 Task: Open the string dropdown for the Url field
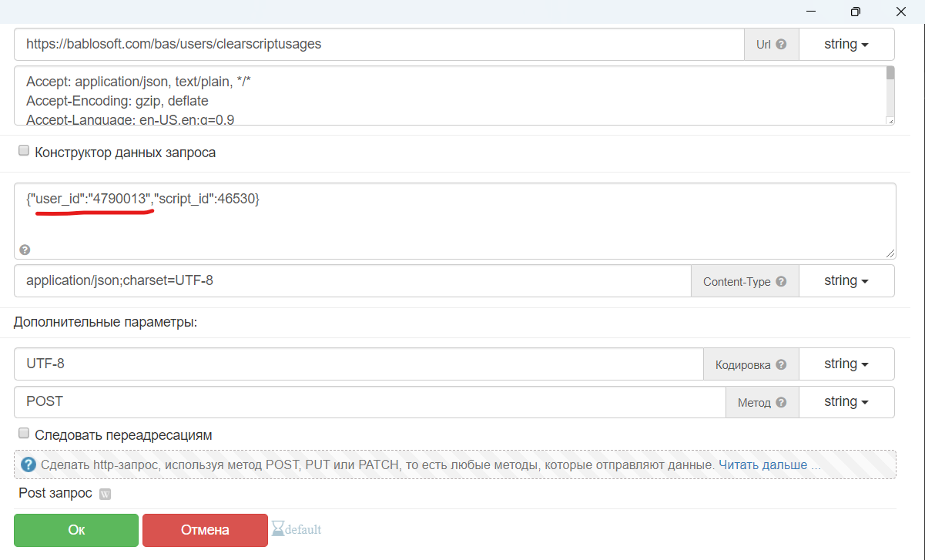[846, 45]
